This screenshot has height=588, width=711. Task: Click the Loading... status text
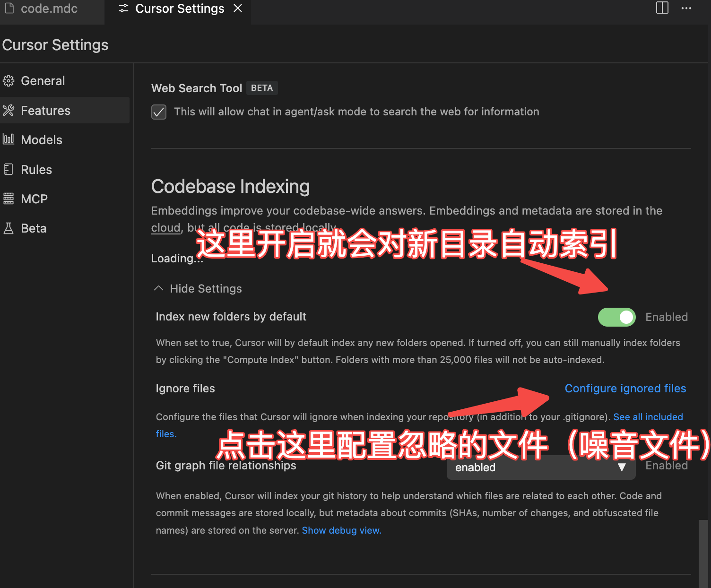(x=177, y=259)
